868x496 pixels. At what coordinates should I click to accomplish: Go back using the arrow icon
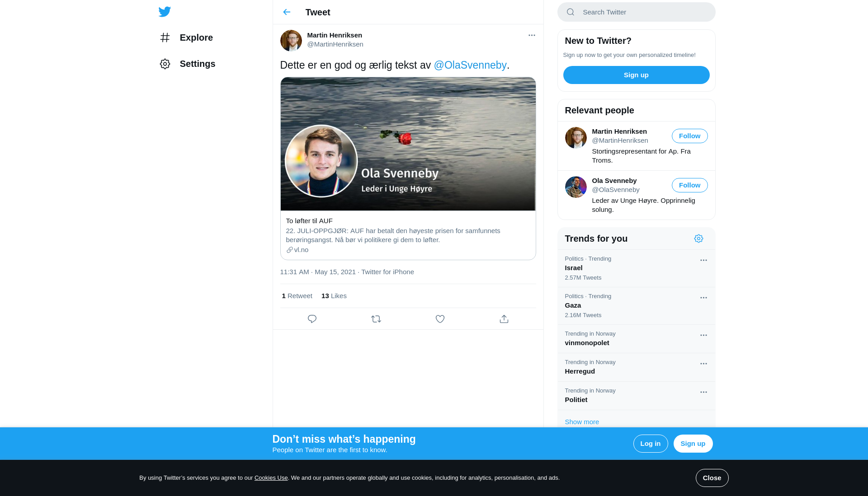click(x=287, y=12)
